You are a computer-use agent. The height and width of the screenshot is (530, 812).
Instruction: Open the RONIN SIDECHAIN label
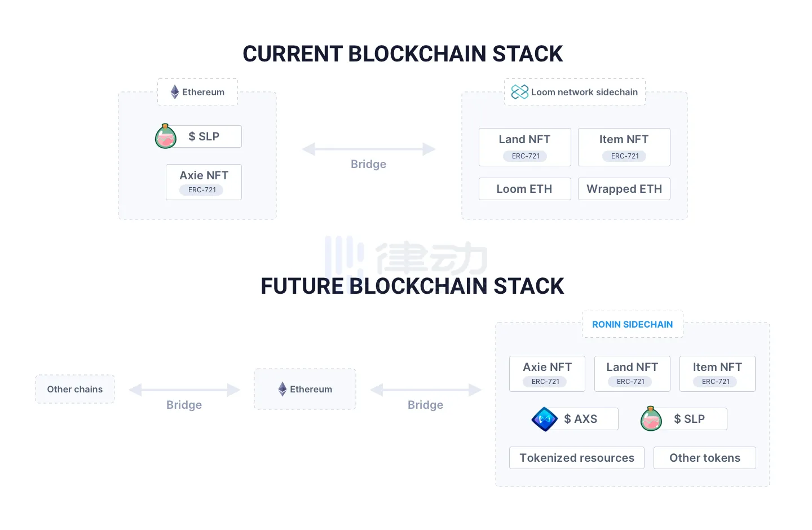[x=632, y=324]
